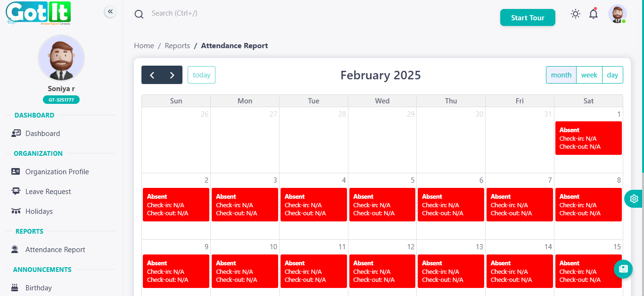Click the Leave Request icon
Viewport: 644px width, 296px height.
click(16, 191)
